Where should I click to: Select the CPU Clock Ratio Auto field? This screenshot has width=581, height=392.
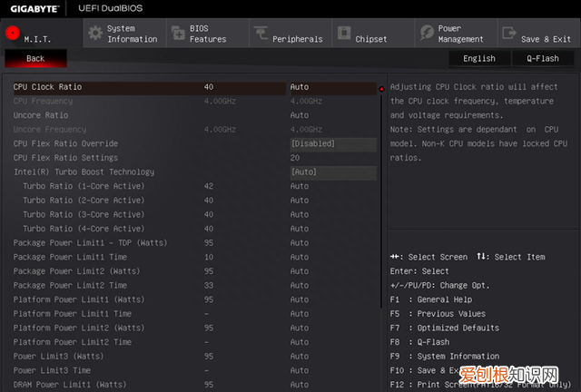point(332,88)
